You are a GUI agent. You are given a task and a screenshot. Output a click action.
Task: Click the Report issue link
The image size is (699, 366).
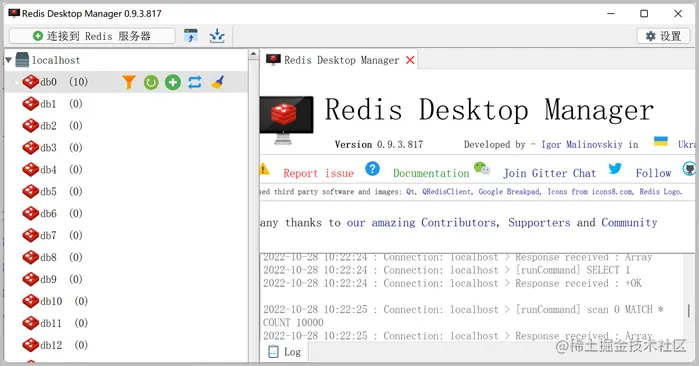[318, 173]
